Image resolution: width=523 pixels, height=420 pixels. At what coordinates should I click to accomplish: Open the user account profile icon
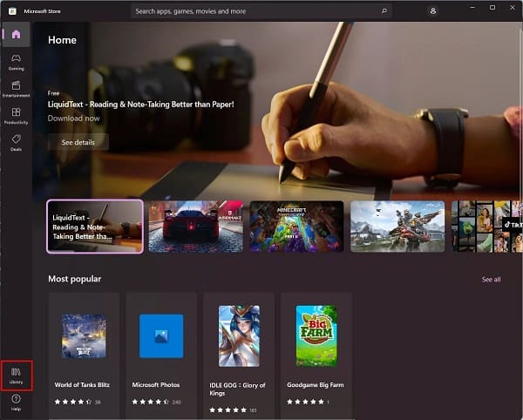pyautogui.click(x=433, y=11)
